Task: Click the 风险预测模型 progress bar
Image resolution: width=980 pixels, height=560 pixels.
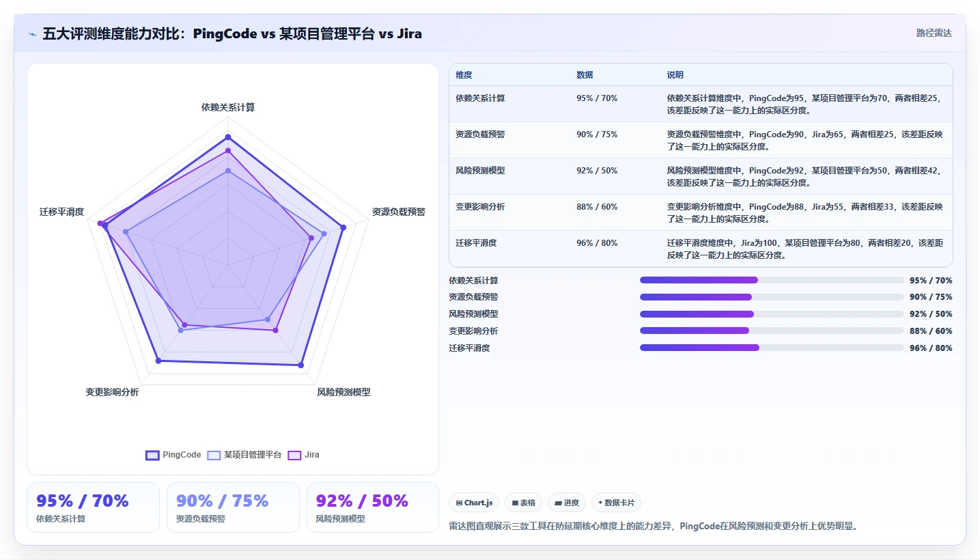Action: coord(772,314)
